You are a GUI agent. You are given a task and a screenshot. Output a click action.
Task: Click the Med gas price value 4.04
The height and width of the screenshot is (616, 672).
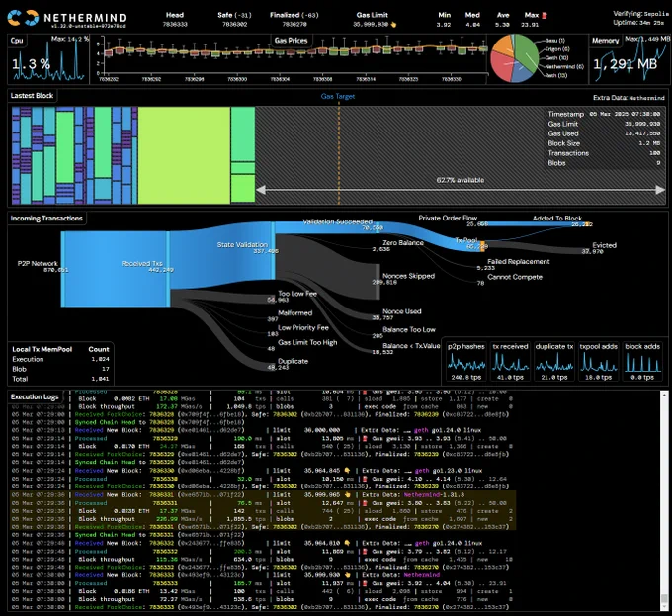[x=472, y=25]
